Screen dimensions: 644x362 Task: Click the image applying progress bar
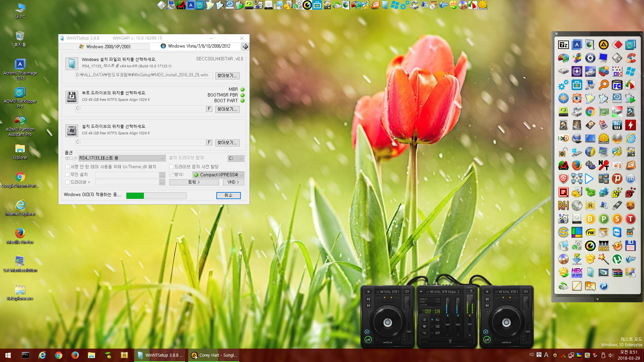click(156, 196)
